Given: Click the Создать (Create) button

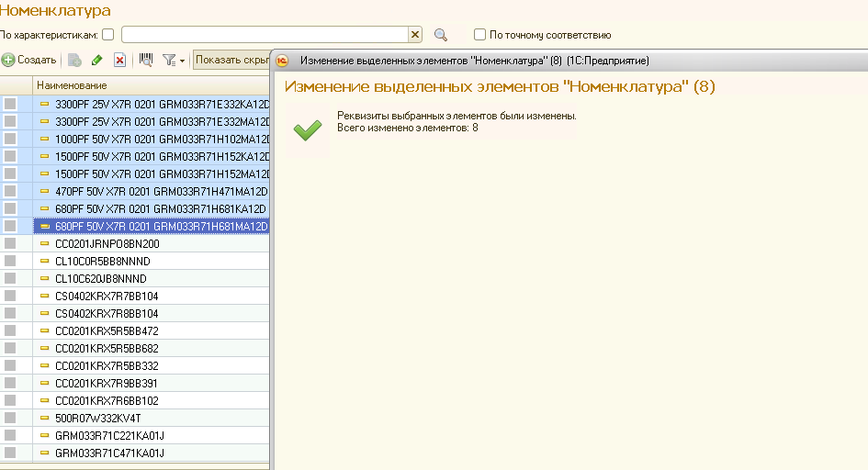Looking at the screenshot, I should tap(29, 60).
